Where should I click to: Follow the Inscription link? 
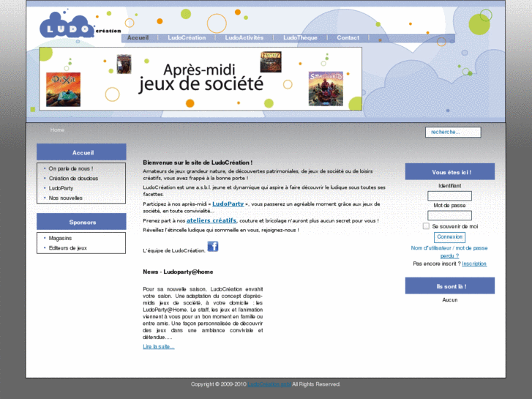point(474,264)
